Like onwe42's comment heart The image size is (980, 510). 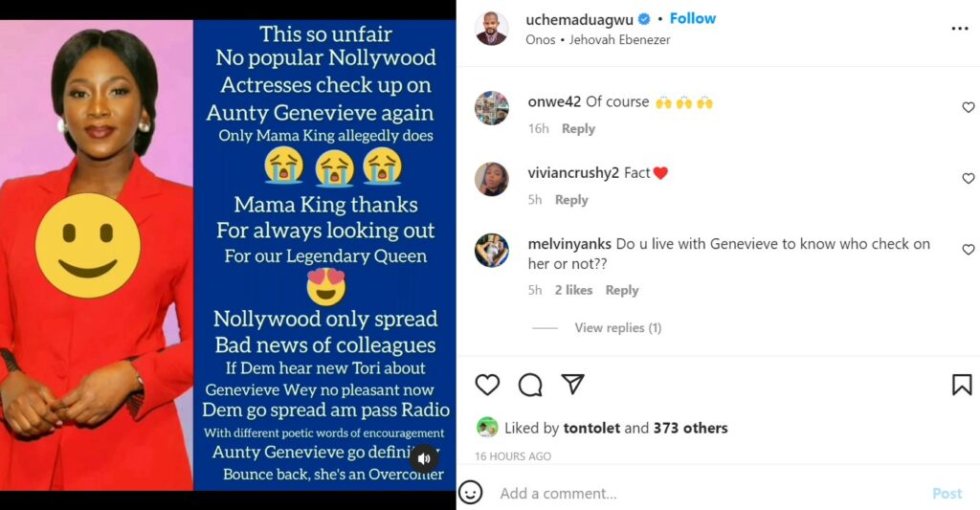969,107
